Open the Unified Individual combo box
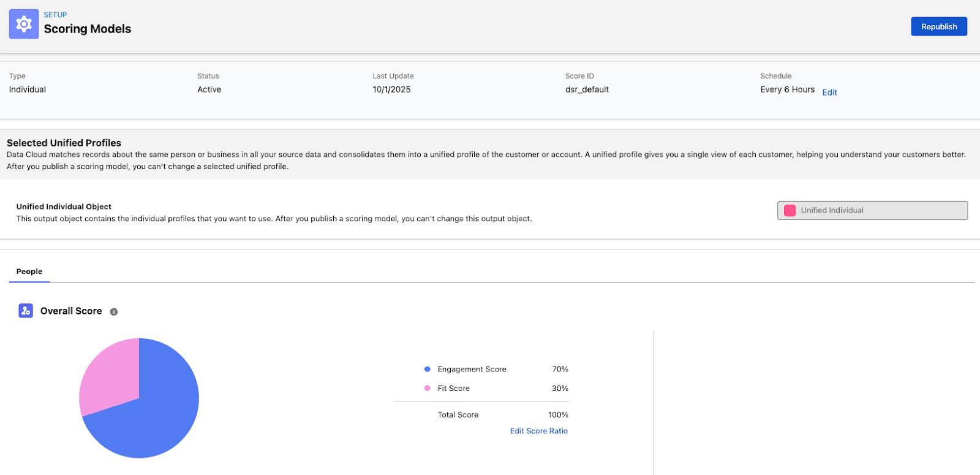Image resolution: width=980 pixels, height=475 pixels. pyautogui.click(x=872, y=210)
